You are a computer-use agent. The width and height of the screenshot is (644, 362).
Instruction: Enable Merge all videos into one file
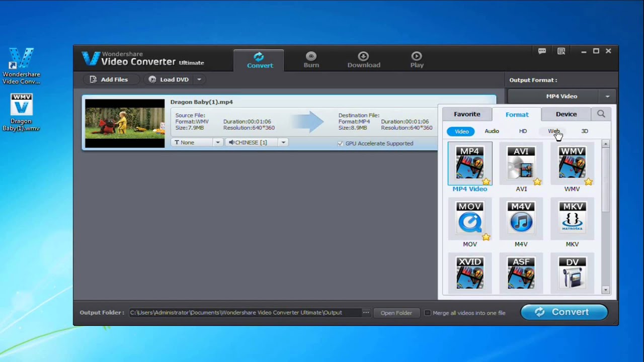428,313
